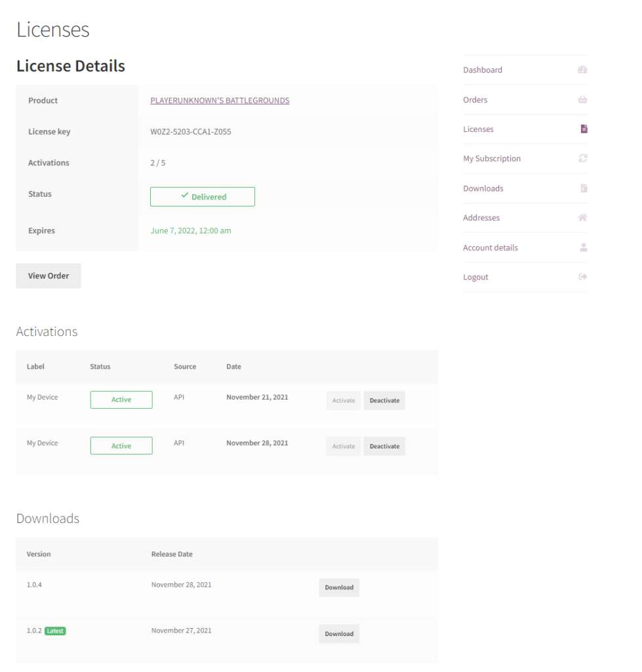The height and width of the screenshot is (672, 642).
Task: Click the Downloads file icon
Action: [584, 188]
